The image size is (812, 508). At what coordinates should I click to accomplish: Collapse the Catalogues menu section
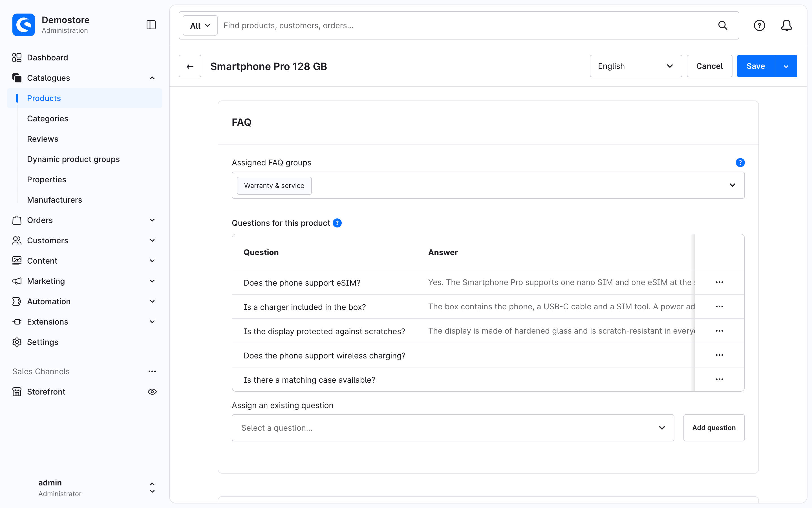click(152, 78)
